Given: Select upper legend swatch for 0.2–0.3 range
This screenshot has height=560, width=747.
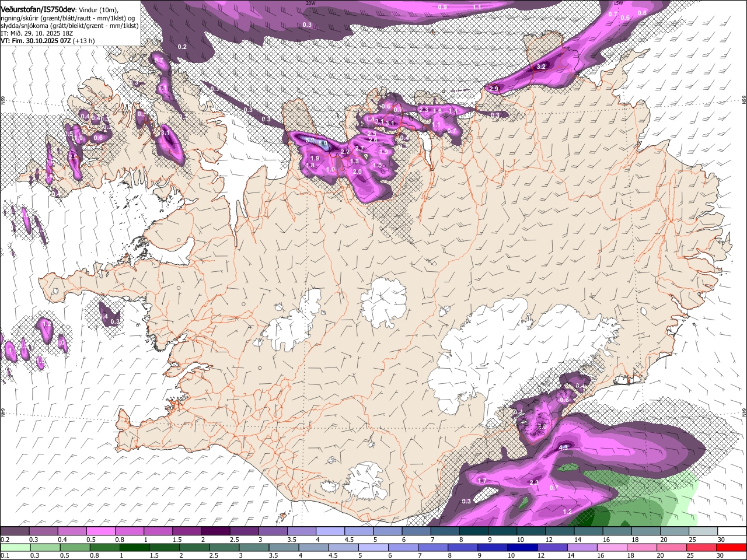Looking at the screenshot, I should [x=15, y=531].
